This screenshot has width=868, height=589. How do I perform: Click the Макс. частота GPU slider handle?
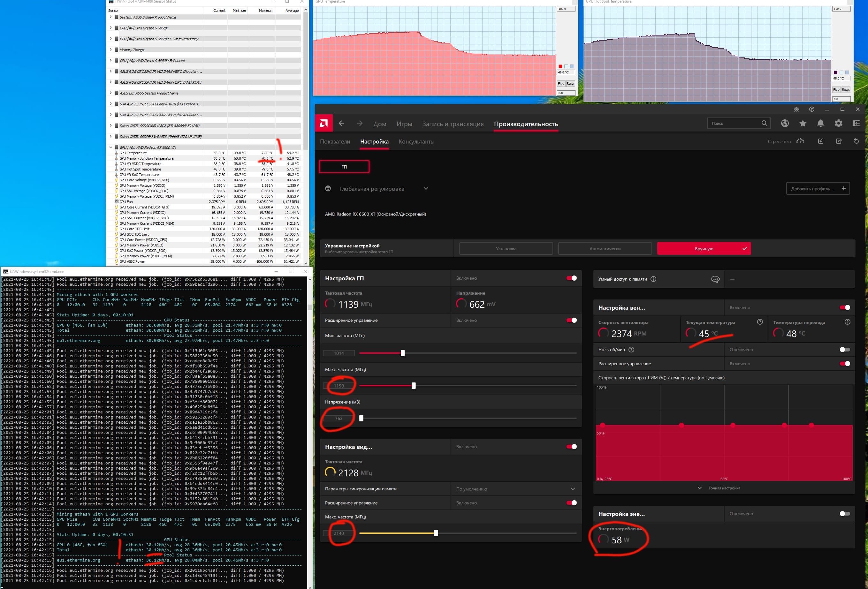coord(414,386)
